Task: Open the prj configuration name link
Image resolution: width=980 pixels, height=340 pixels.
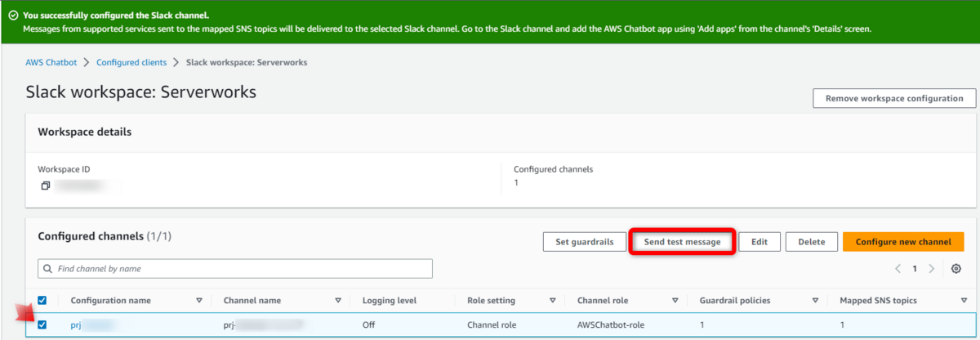Action: 78,324
